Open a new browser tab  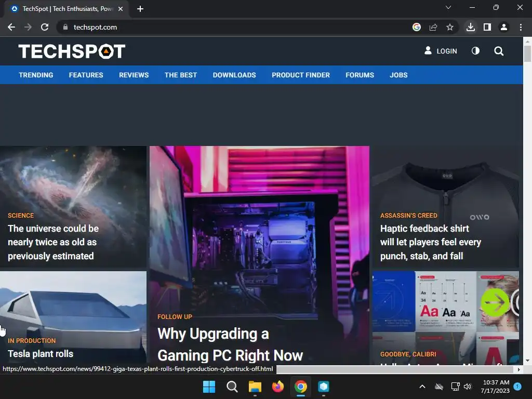tap(140, 9)
